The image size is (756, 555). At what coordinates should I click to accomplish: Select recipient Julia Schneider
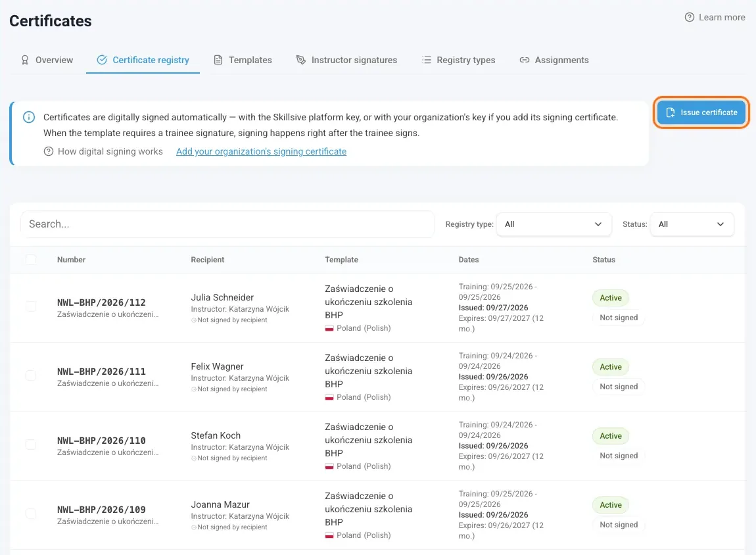pyautogui.click(x=222, y=297)
